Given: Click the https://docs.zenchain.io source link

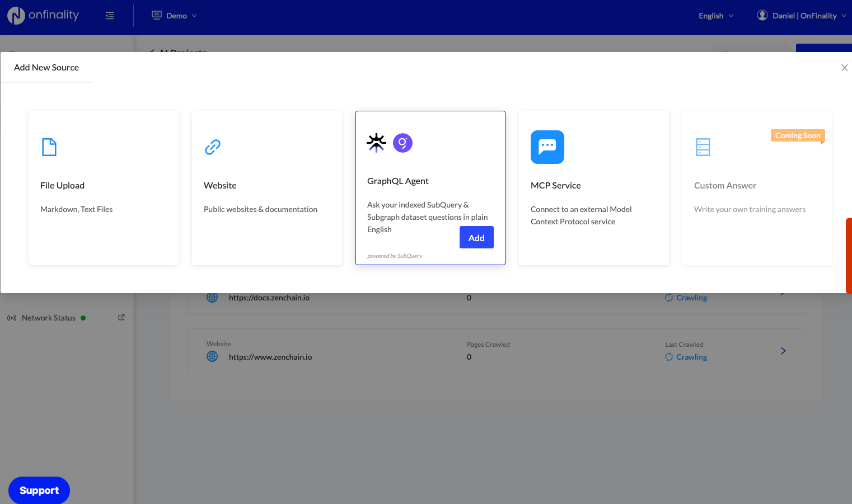Looking at the screenshot, I should coord(269,298).
